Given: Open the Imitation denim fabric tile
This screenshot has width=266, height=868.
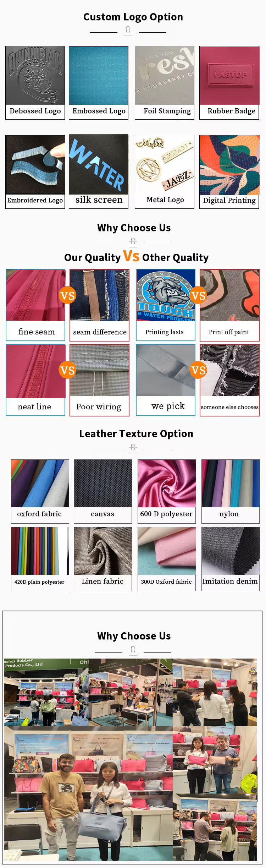Looking at the screenshot, I should (231, 551).
